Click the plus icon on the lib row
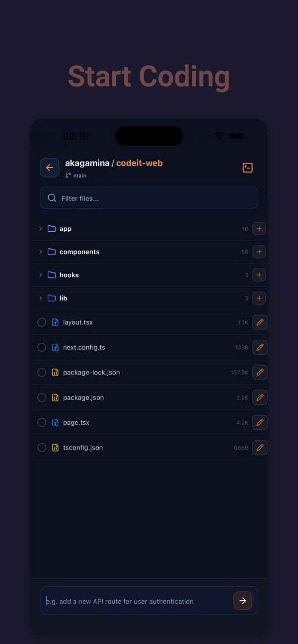 259,298
